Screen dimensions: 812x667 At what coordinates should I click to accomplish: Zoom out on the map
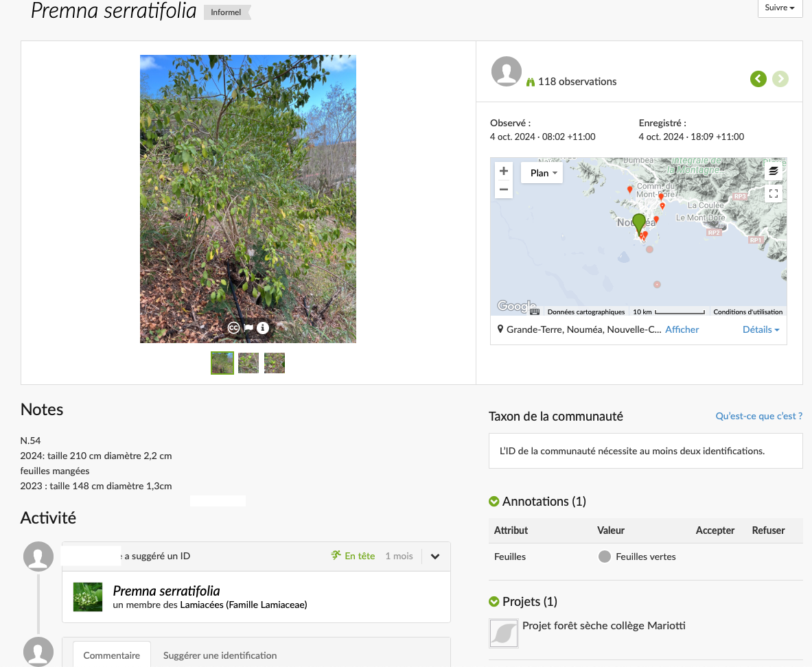pos(504,189)
